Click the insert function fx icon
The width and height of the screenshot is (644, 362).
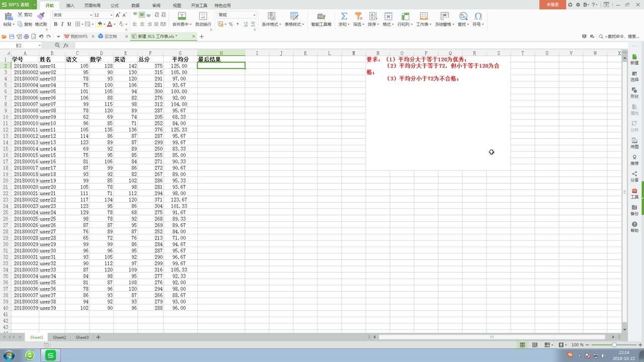point(66,45)
